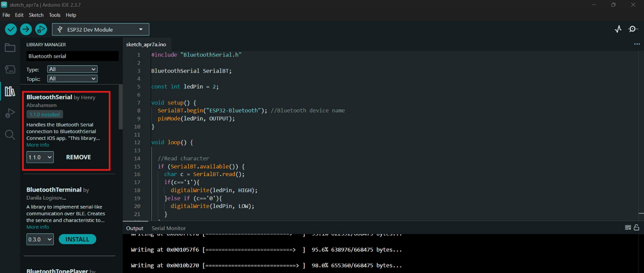Viewport: 644px width, 273px height.
Task: Open the Debug sidebar icon
Action: point(10,113)
